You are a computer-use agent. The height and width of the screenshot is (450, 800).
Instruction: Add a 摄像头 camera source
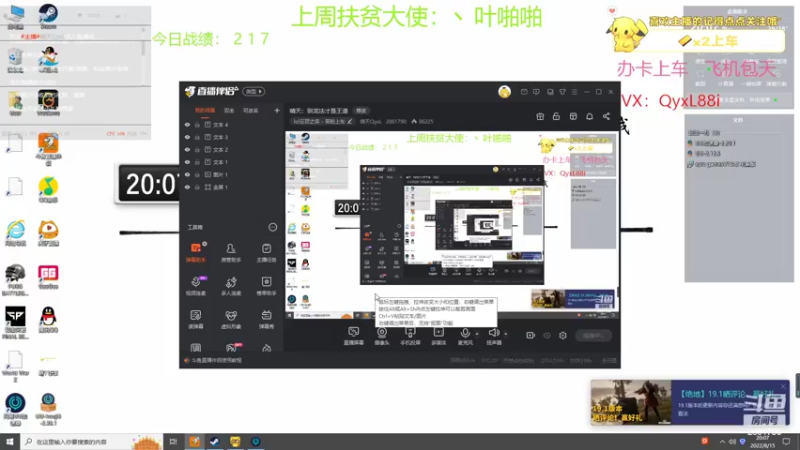click(382, 336)
